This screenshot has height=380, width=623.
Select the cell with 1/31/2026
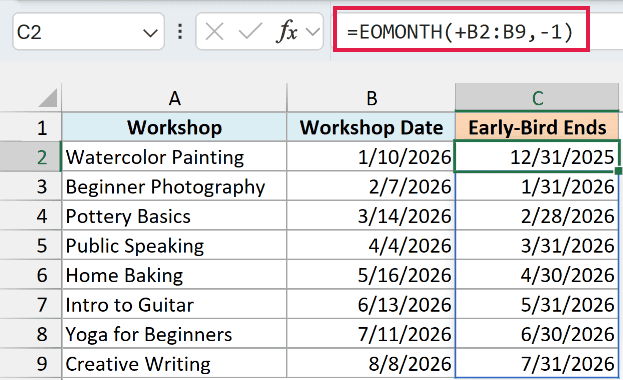[537, 186]
